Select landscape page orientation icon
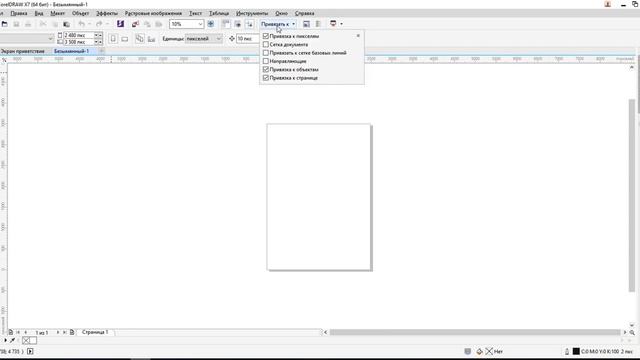Image resolution: width=640 pixels, height=360 pixels. tap(124, 39)
